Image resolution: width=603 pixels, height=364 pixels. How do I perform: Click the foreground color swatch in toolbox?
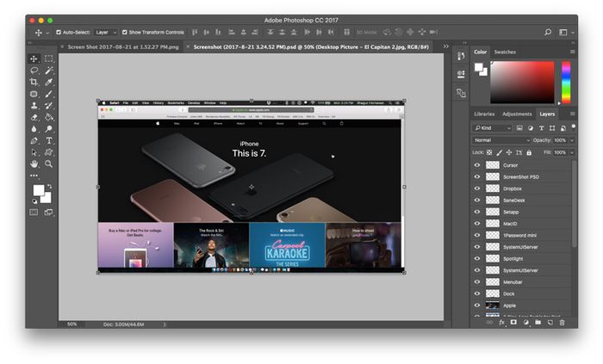coord(39,190)
